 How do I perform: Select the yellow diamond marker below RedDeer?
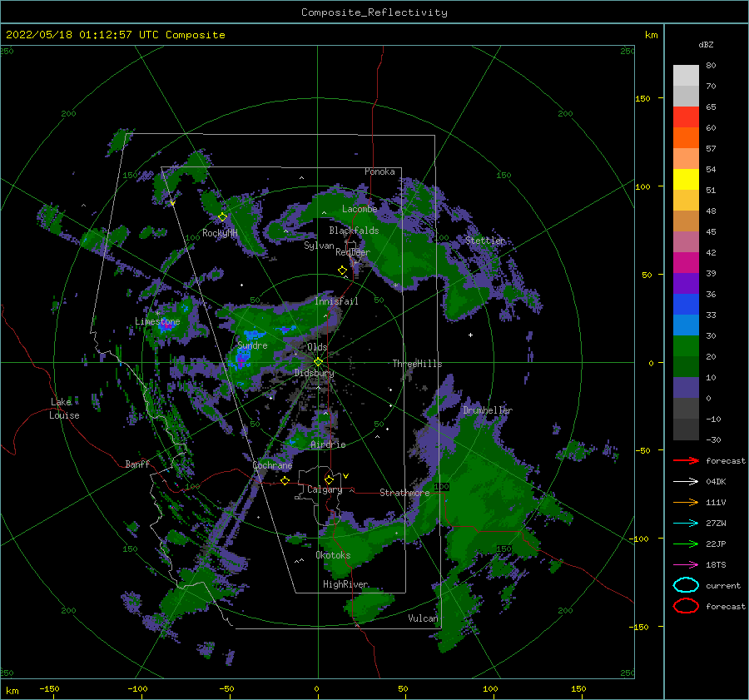click(342, 271)
